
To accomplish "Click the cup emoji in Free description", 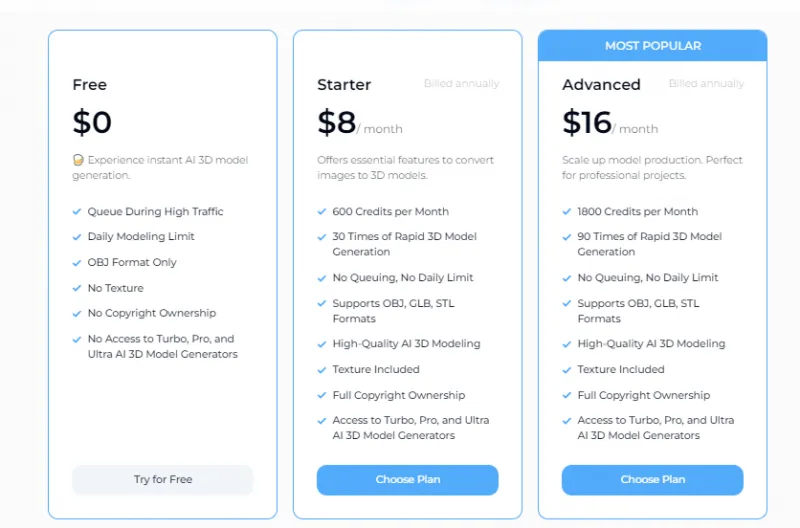I will coord(78,160).
